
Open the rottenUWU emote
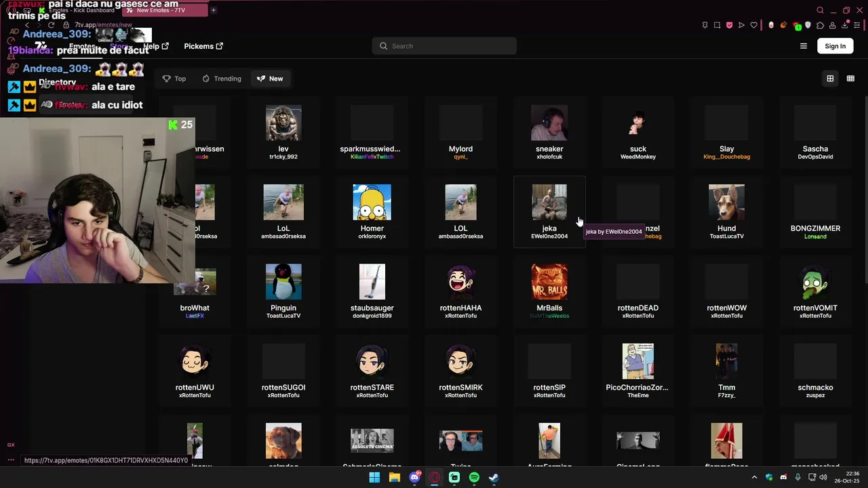click(x=195, y=361)
